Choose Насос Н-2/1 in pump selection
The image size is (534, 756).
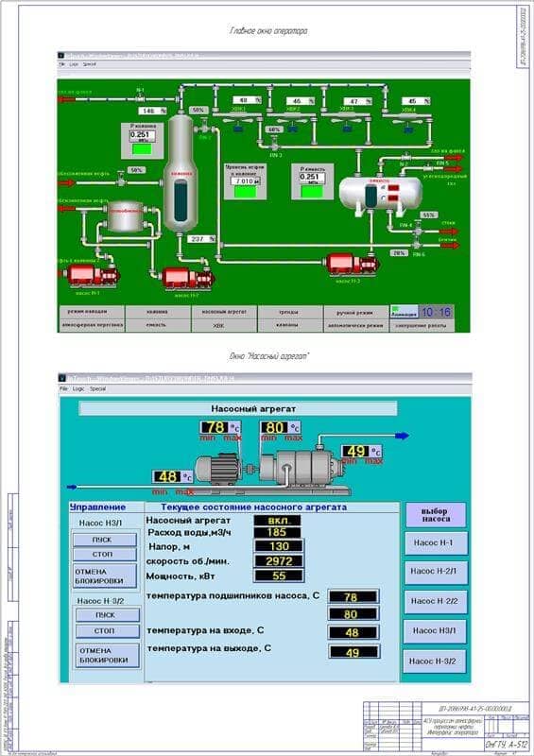436,572
